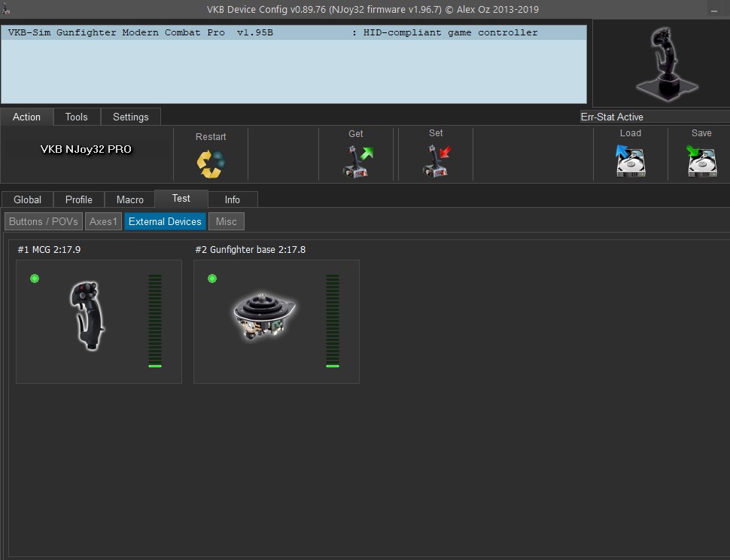Click the joystick preview image top right

coord(660,63)
